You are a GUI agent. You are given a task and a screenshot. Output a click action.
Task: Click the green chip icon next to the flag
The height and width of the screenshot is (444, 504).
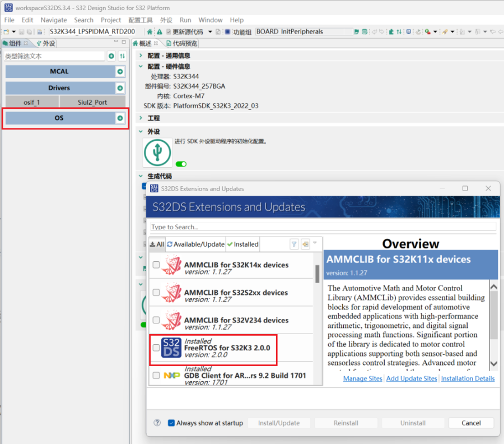coord(365,32)
